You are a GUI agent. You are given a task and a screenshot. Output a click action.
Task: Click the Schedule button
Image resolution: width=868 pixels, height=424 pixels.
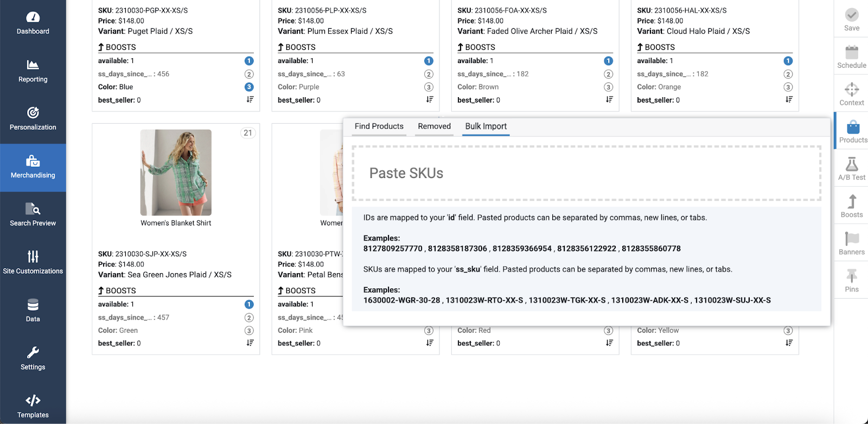point(851,57)
